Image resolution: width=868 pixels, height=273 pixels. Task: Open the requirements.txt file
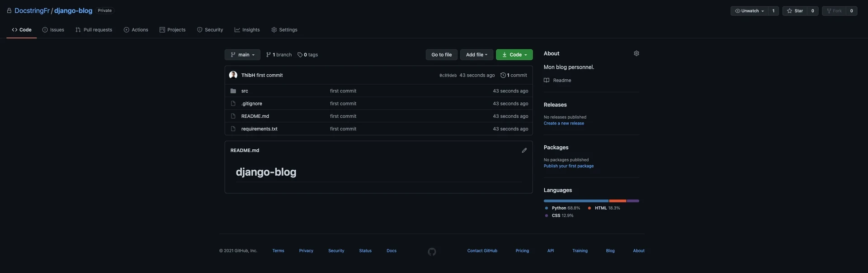point(259,129)
